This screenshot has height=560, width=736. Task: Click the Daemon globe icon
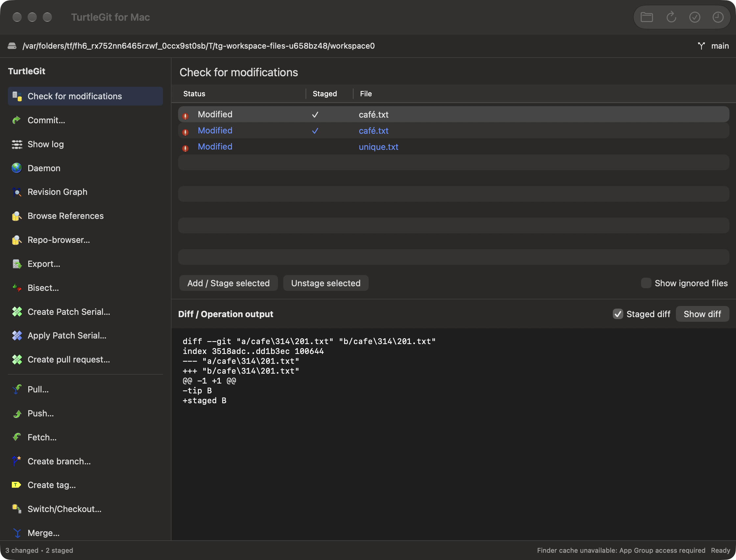pyautogui.click(x=17, y=168)
